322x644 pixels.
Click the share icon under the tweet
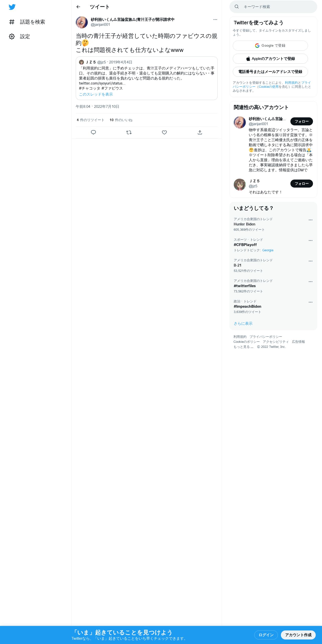click(x=200, y=132)
